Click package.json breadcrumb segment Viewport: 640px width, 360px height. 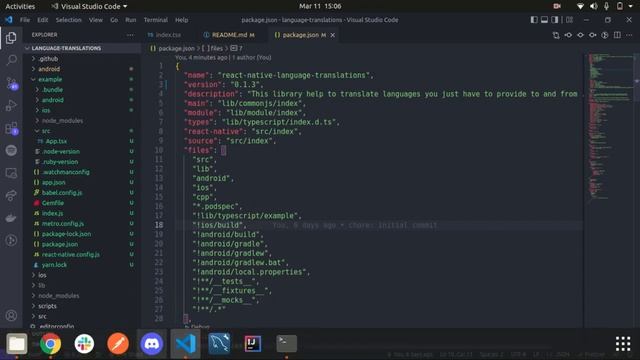click(173, 48)
